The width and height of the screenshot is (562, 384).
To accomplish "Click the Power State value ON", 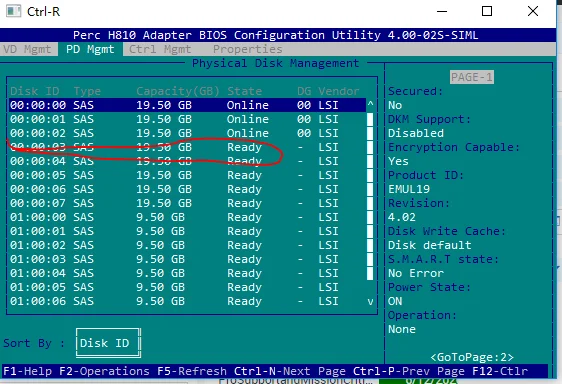I will tap(395, 301).
